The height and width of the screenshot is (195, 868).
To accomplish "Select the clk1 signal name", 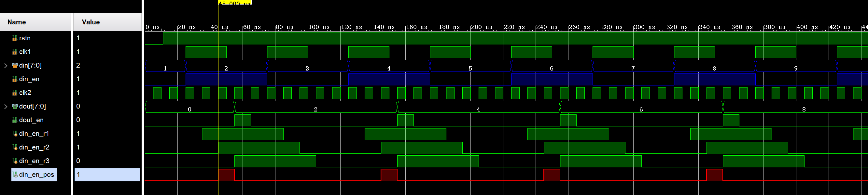I will (x=25, y=52).
